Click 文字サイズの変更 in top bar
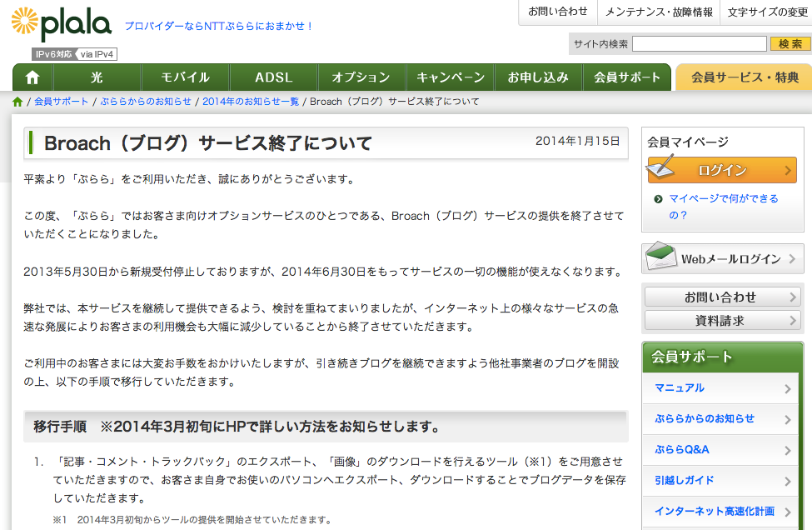 (767, 12)
